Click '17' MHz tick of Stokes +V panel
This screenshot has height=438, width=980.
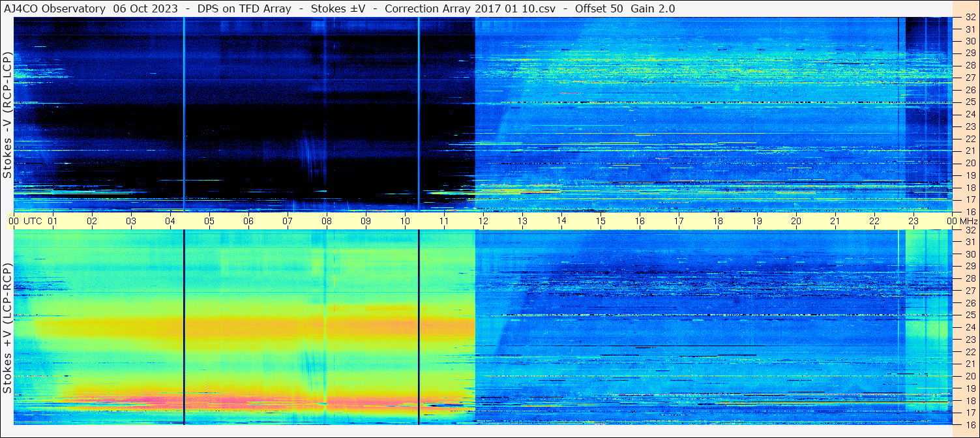coord(970,413)
